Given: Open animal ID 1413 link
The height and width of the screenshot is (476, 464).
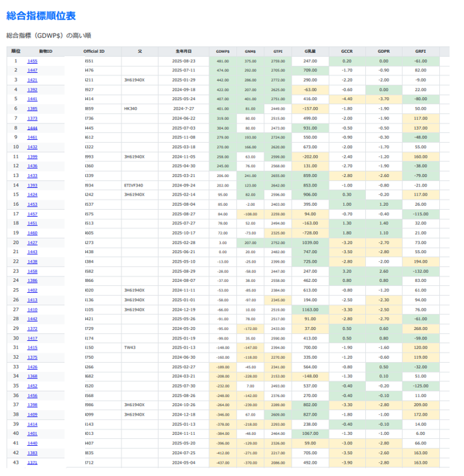Looking at the screenshot, I should coord(32,300).
